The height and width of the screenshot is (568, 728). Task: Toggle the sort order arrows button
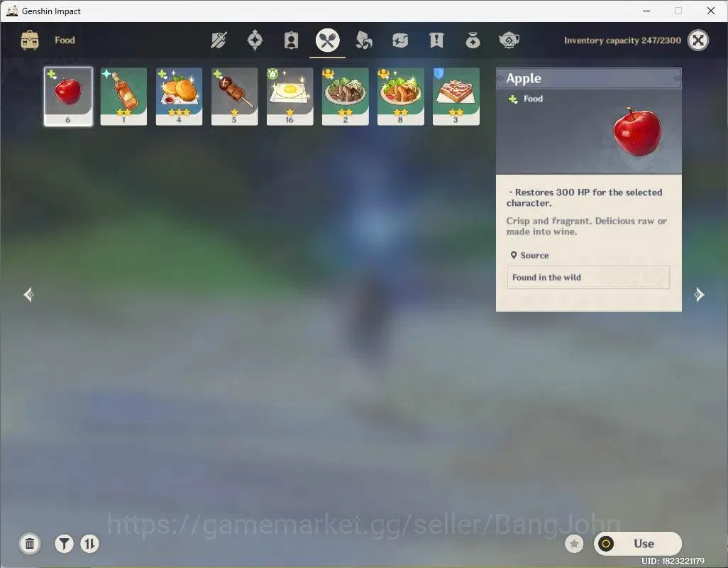pyautogui.click(x=89, y=543)
